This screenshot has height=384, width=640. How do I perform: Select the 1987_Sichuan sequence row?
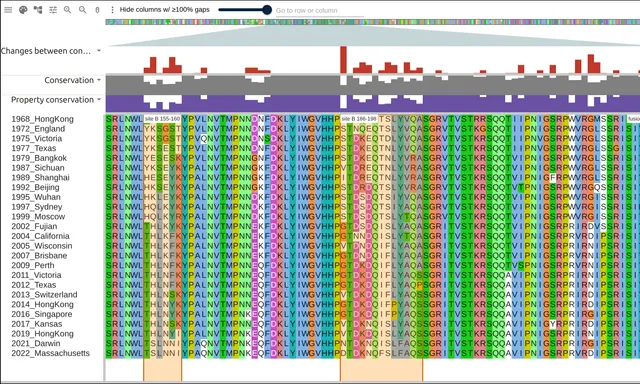click(x=38, y=168)
